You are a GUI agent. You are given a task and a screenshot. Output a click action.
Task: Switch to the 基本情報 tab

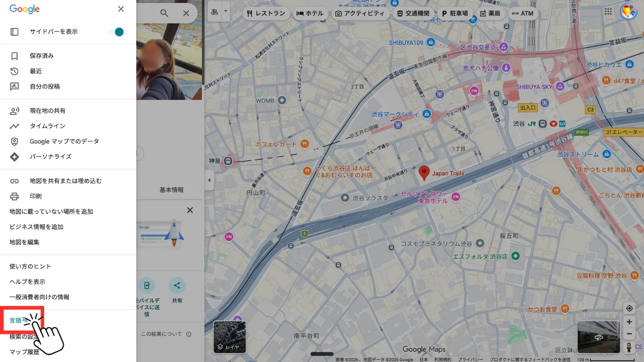(x=172, y=190)
